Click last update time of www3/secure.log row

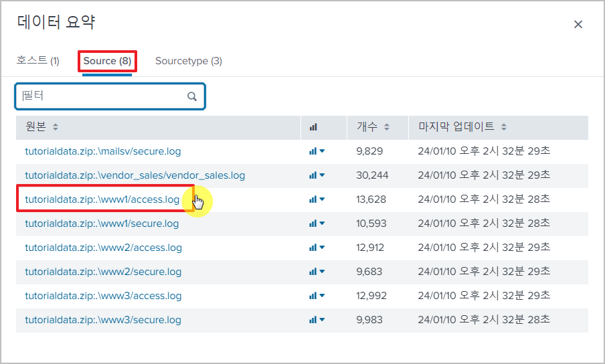pyautogui.click(x=484, y=320)
